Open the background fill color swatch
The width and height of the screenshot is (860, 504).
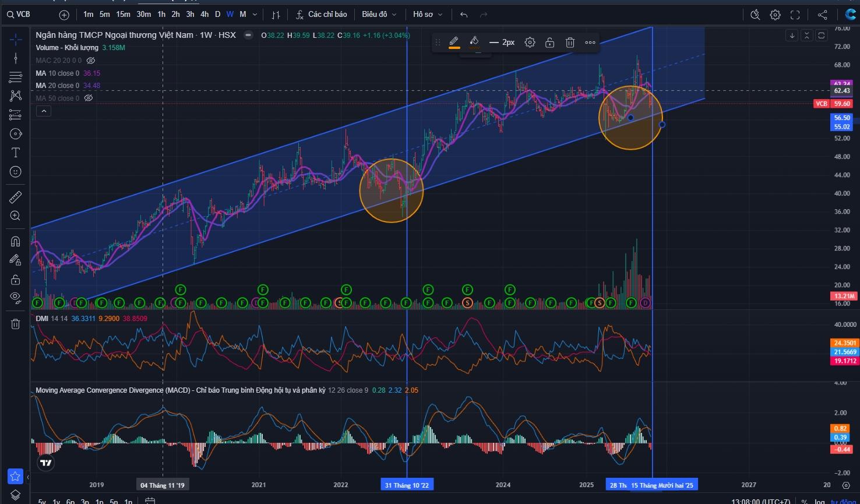pyautogui.click(x=474, y=42)
